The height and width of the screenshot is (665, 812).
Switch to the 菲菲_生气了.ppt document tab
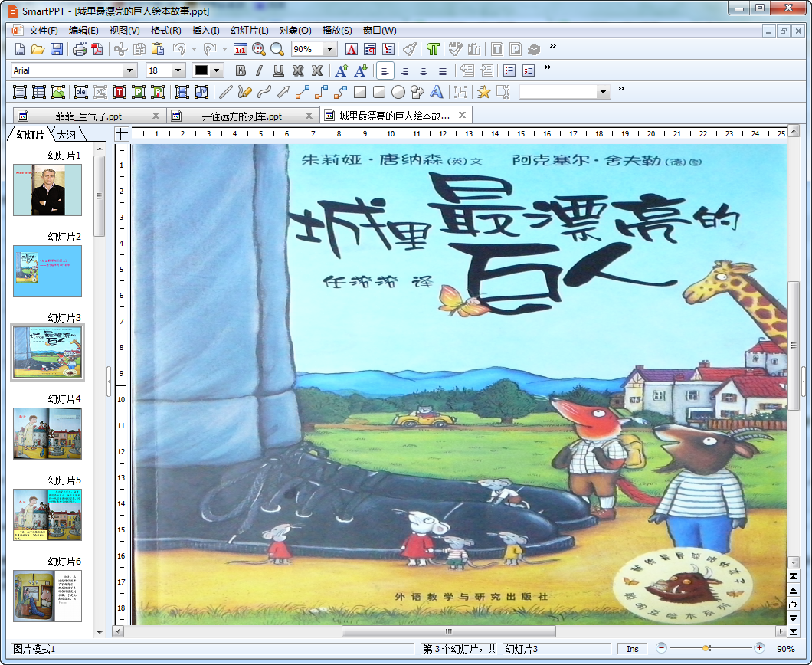point(89,116)
